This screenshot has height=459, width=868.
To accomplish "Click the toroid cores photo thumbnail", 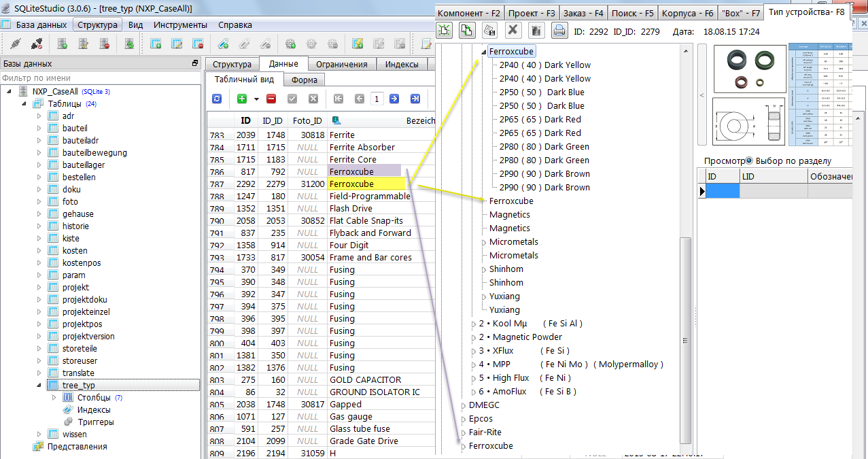I will 750,70.
